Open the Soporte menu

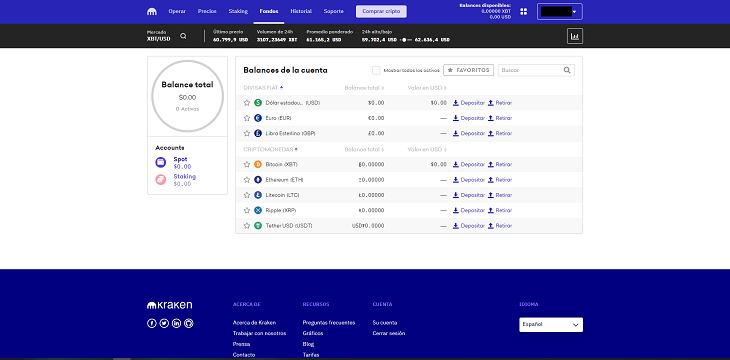[x=334, y=11]
